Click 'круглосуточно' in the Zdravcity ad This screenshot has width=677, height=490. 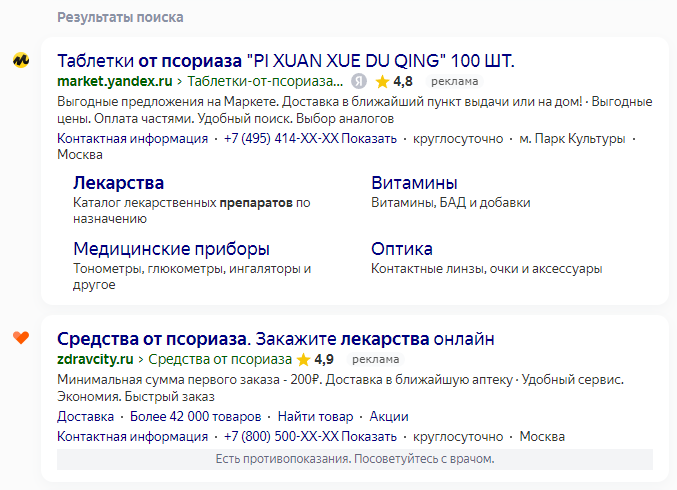(x=458, y=436)
